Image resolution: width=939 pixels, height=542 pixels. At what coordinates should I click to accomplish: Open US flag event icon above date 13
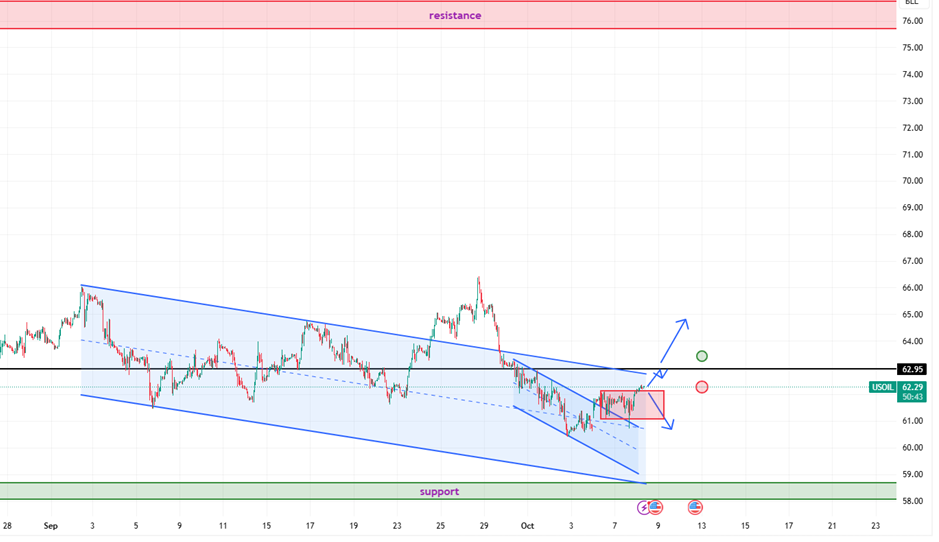[x=695, y=508]
